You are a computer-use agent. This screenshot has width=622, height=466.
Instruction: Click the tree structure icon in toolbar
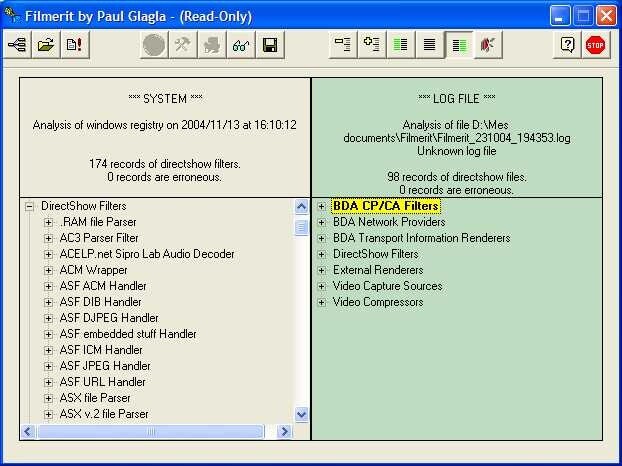(x=17, y=45)
